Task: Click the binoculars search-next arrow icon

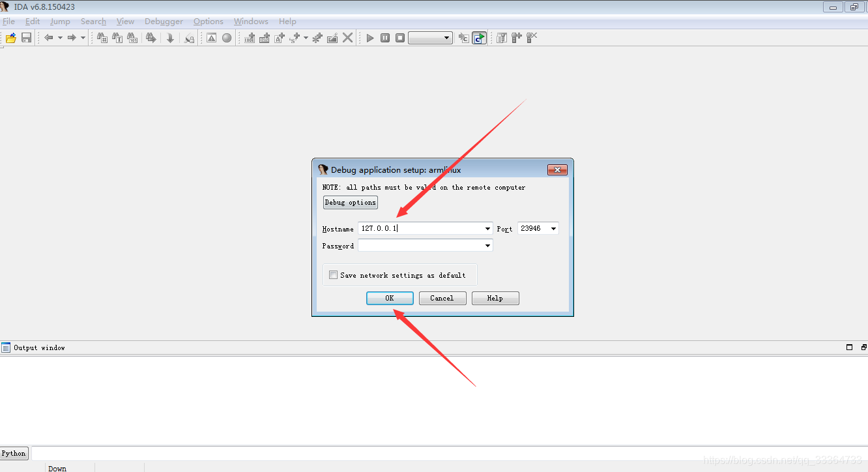Action: click(151, 38)
